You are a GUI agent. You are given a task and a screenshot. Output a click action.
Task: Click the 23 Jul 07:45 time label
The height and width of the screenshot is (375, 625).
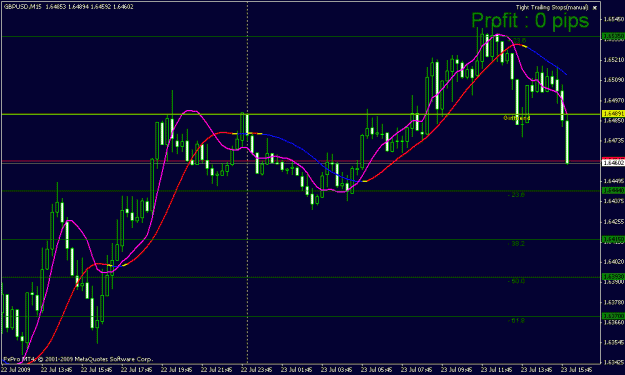click(417, 369)
